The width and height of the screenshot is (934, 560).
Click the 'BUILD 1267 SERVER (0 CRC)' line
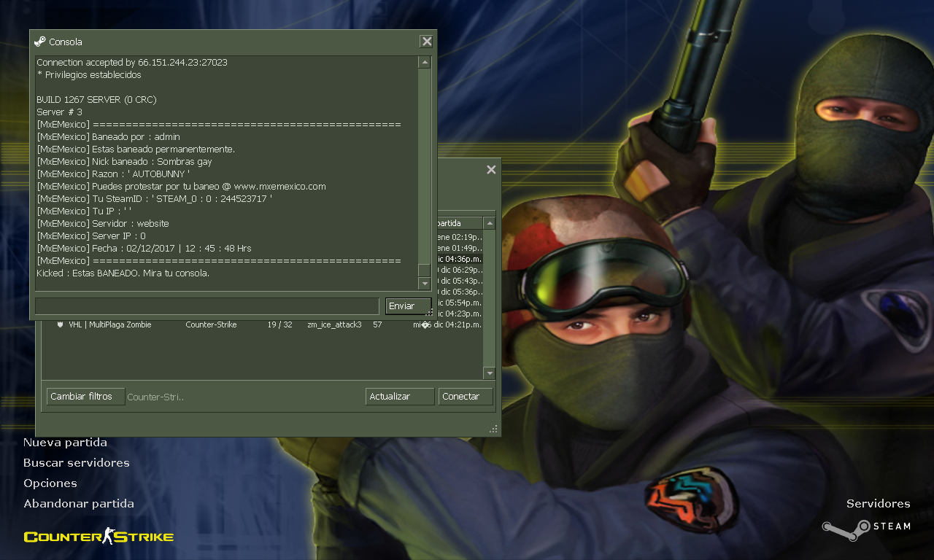(x=96, y=100)
